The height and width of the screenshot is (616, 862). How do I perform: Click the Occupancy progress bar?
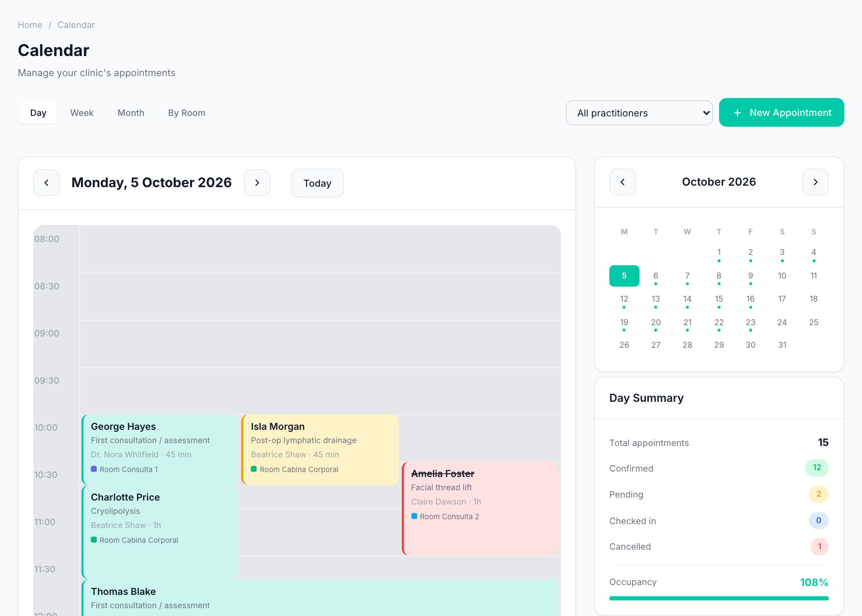[x=719, y=598]
